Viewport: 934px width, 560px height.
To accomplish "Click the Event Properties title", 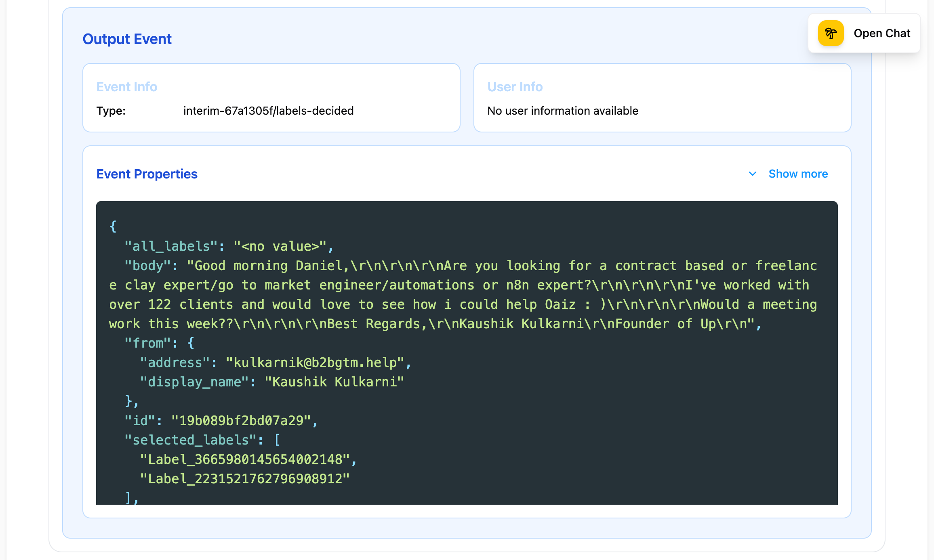I will tap(147, 174).
